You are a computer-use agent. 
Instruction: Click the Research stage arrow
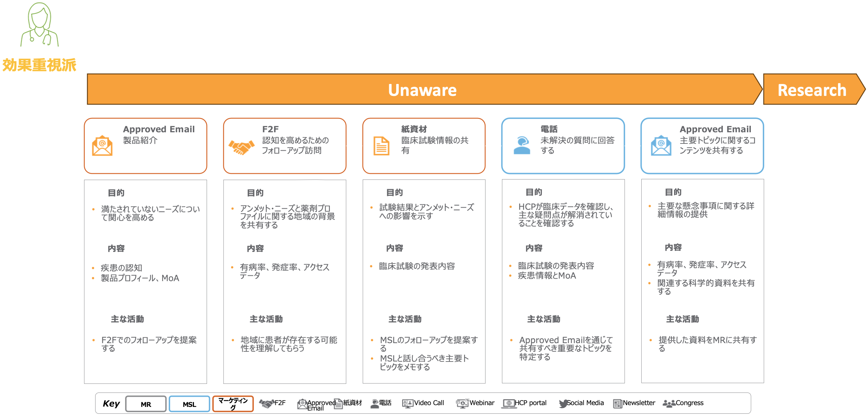click(811, 90)
